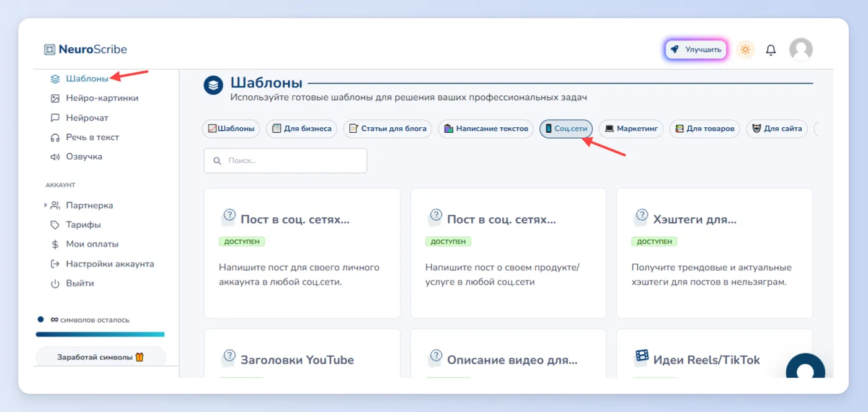Screen dimensions: 868x412
Task: Click the Речь в текст headphones icon
Action: tap(55, 137)
